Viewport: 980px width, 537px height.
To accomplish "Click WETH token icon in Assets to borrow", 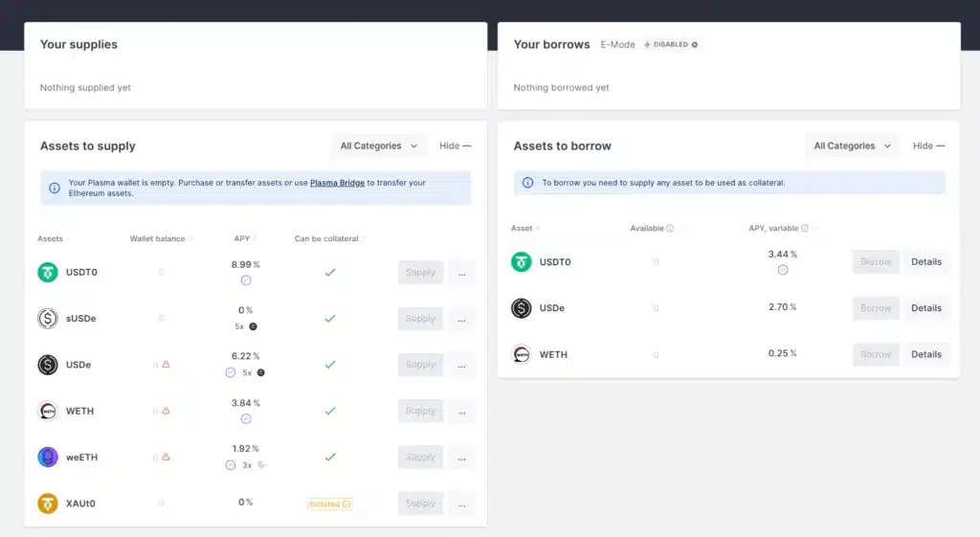I will click(x=522, y=354).
